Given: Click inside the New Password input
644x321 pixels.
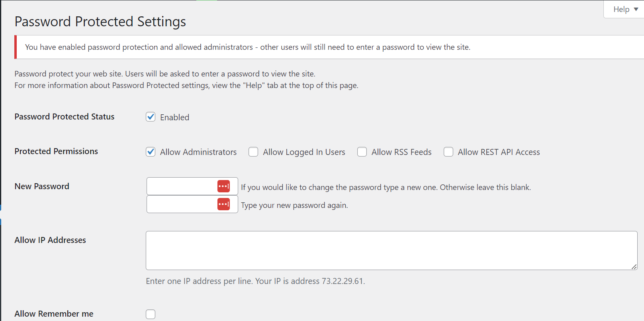Looking at the screenshot, I should tap(181, 186).
